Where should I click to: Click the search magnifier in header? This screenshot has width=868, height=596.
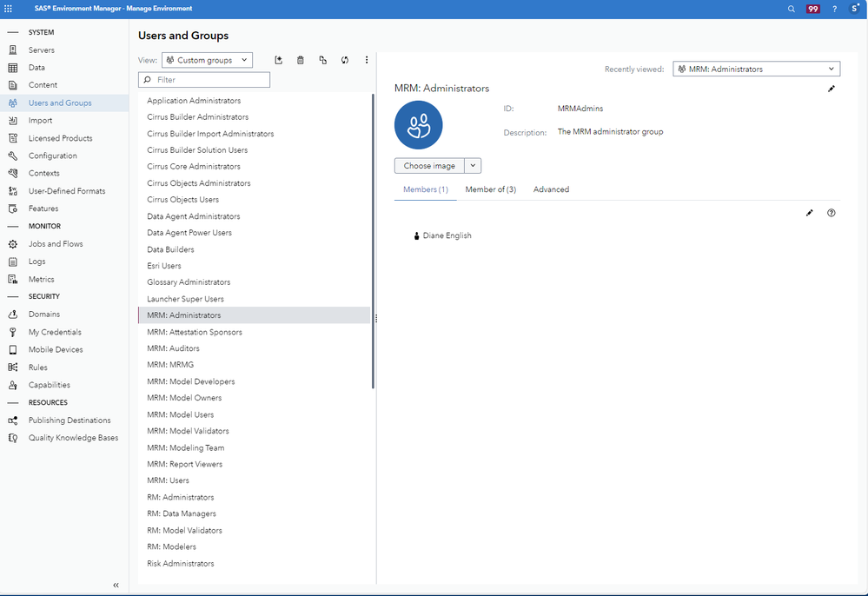791,9
